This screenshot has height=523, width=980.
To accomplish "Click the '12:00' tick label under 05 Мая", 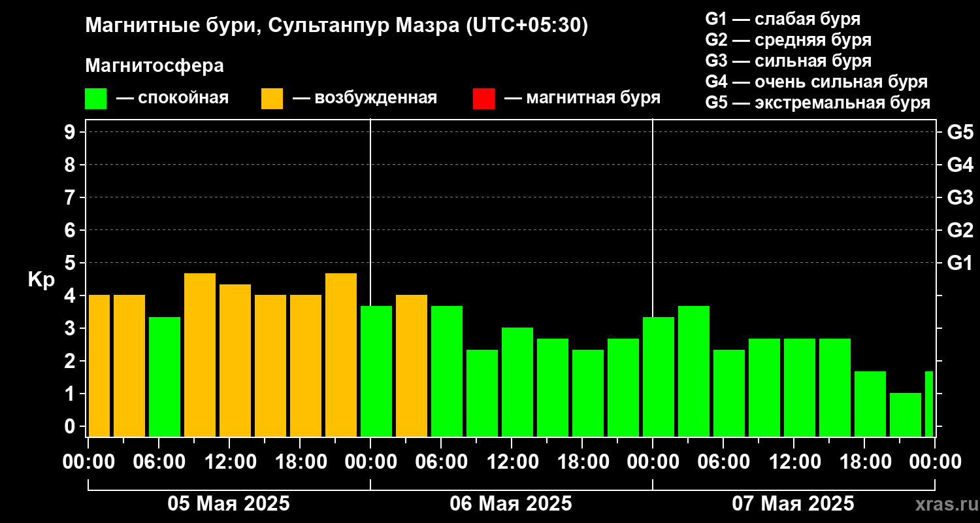I will (229, 462).
